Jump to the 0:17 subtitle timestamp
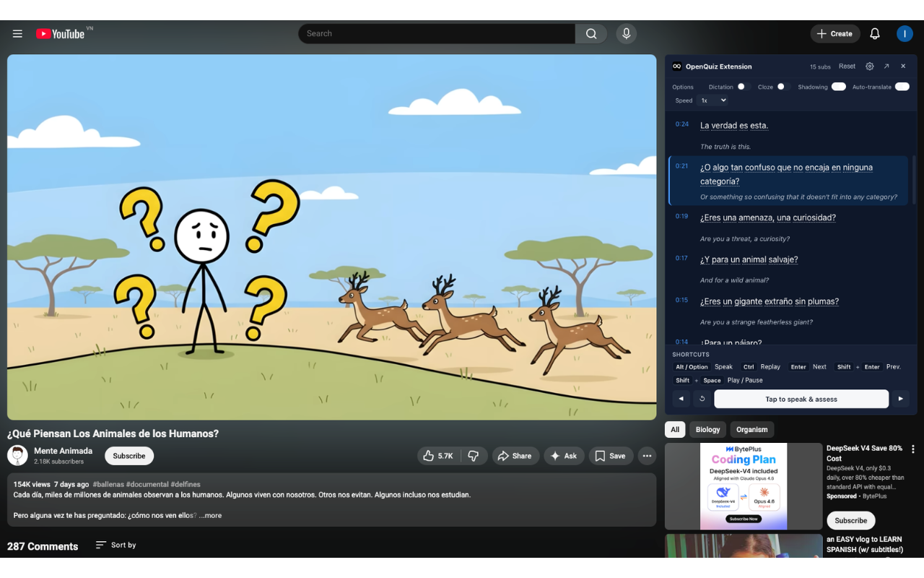 682,258
